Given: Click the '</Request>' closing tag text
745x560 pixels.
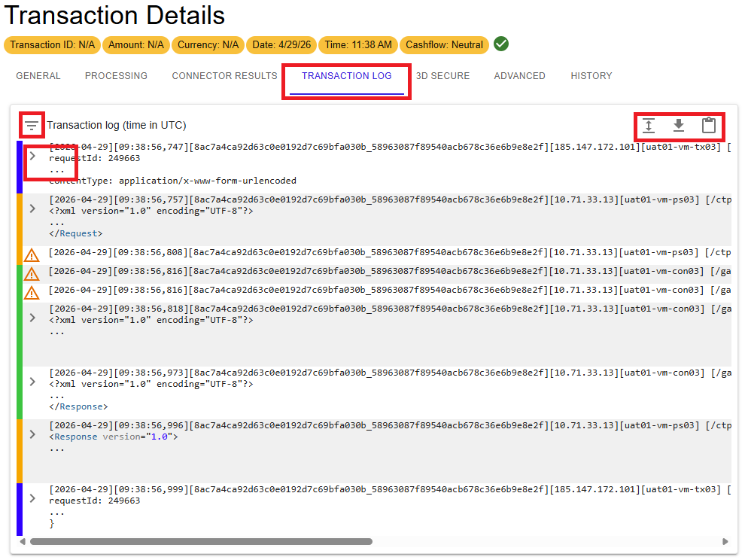Looking at the screenshot, I should (75, 233).
